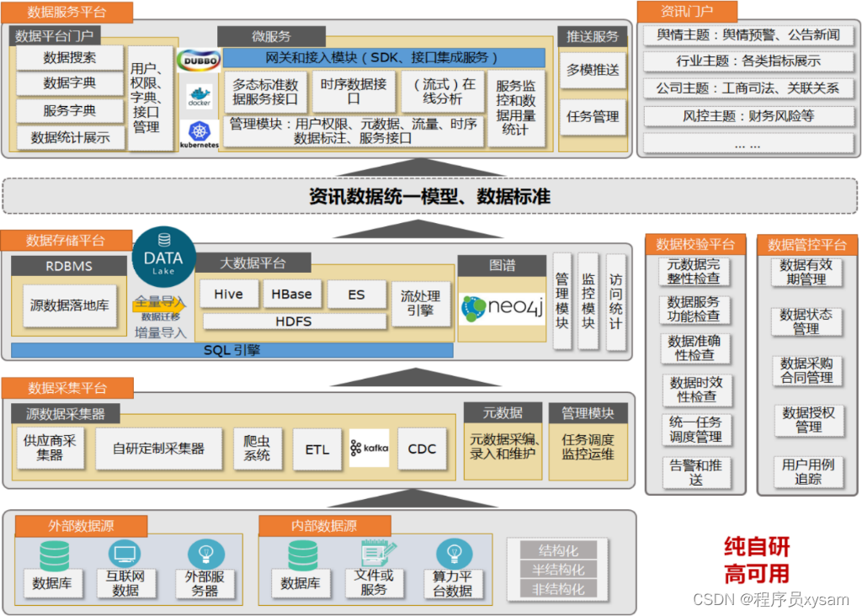This screenshot has width=862, height=616.
Task: Click the 非结构化 gray label
Action: click(x=559, y=590)
